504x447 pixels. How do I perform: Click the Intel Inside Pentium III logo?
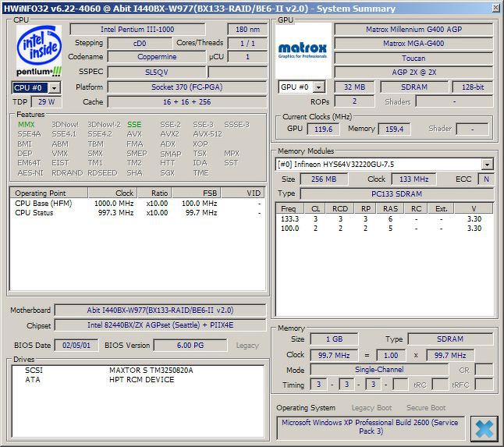click(38, 51)
